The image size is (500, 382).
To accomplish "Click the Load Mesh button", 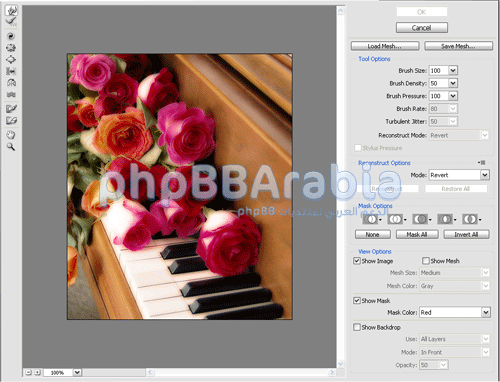I will click(x=385, y=46).
